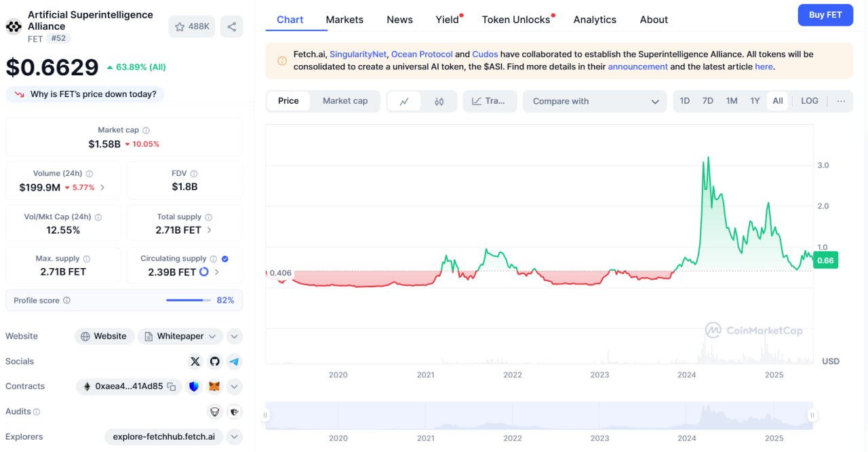Open the three-dot more chart options
This screenshot has width=868, height=452.
click(x=841, y=101)
